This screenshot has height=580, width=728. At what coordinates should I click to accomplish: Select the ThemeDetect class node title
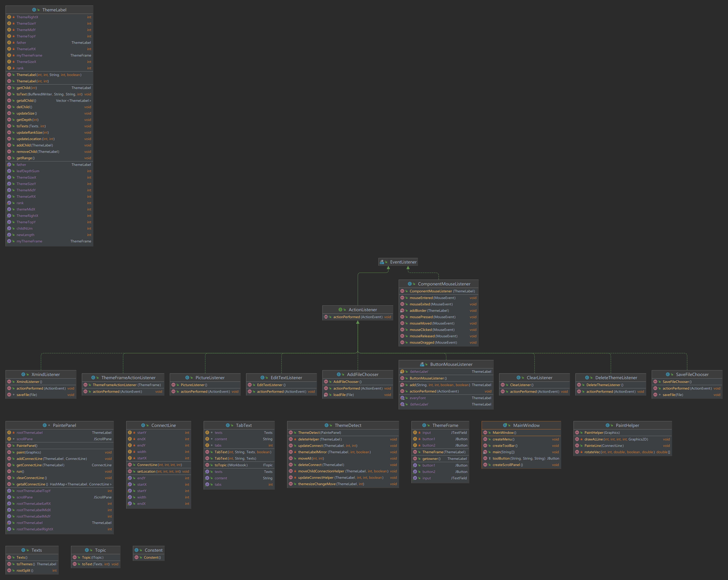(348, 425)
